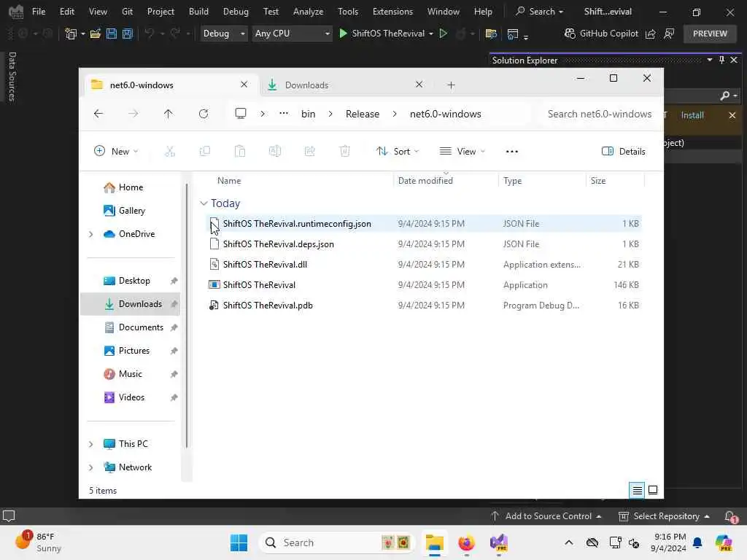This screenshot has width=747, height=560.
Task: Pin the Solution Explorer panel
Action: pyautogui.click(x=721, y=60)
